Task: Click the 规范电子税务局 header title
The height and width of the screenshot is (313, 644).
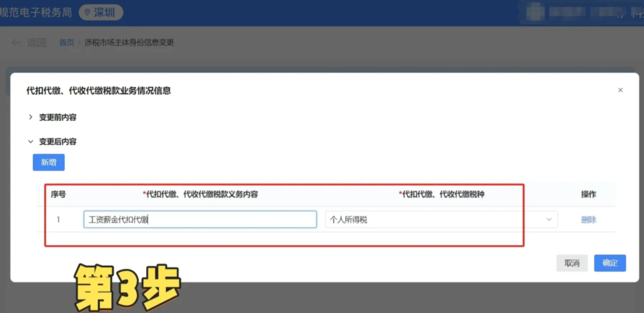Action: click(x=36, y=13)
